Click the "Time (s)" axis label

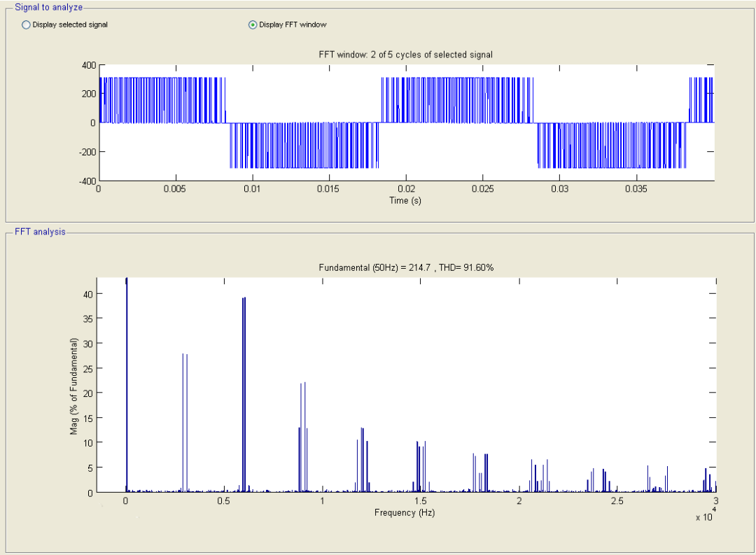coord(405,200)
